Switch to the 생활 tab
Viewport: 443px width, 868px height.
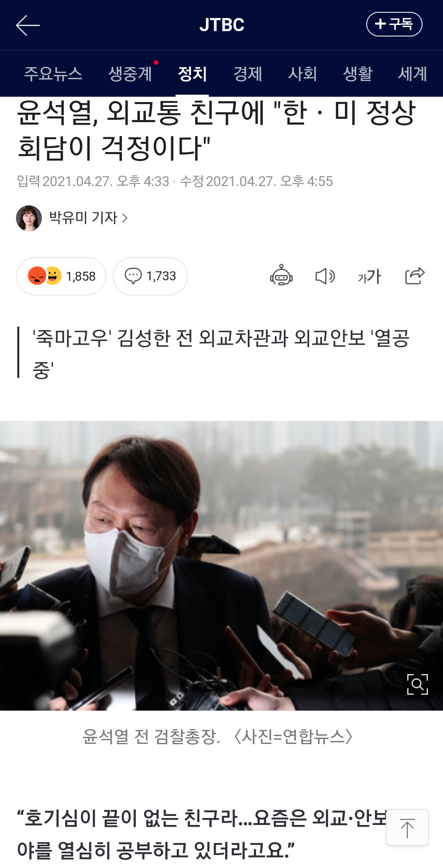coord(358,74)
